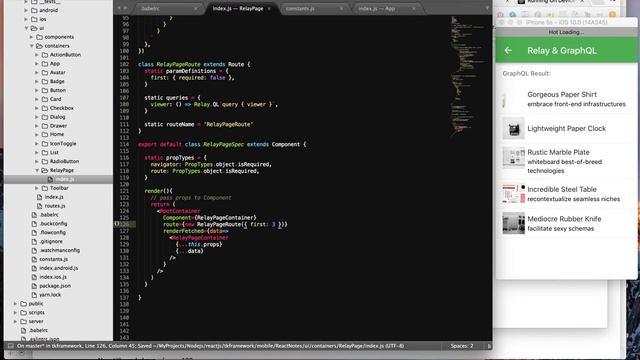Expand the server folder arrow
The image size is (640, 360).
(16, 322)
